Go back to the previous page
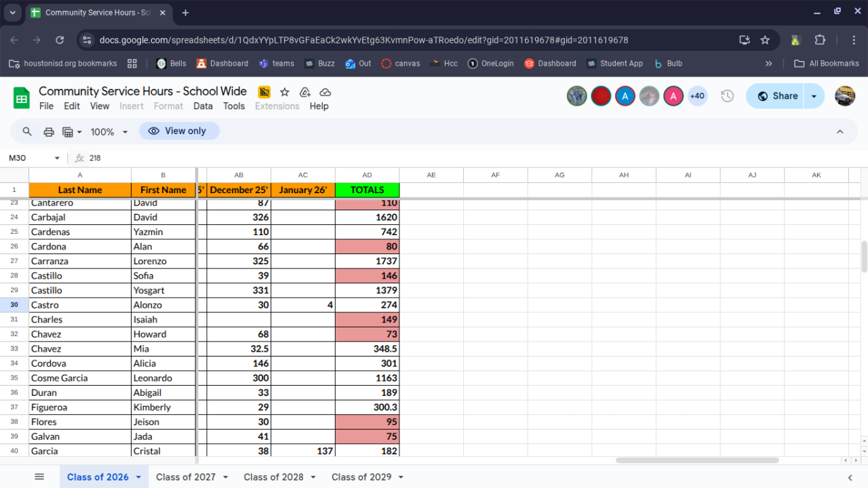This screenshot has width=868, height=488. pyautogui.click(x=15, y=40)
